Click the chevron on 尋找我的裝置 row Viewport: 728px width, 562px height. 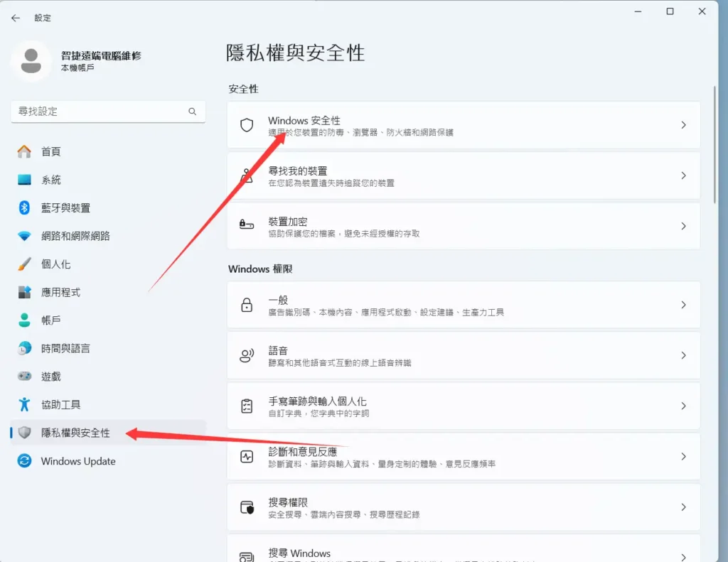click(683, 175)
